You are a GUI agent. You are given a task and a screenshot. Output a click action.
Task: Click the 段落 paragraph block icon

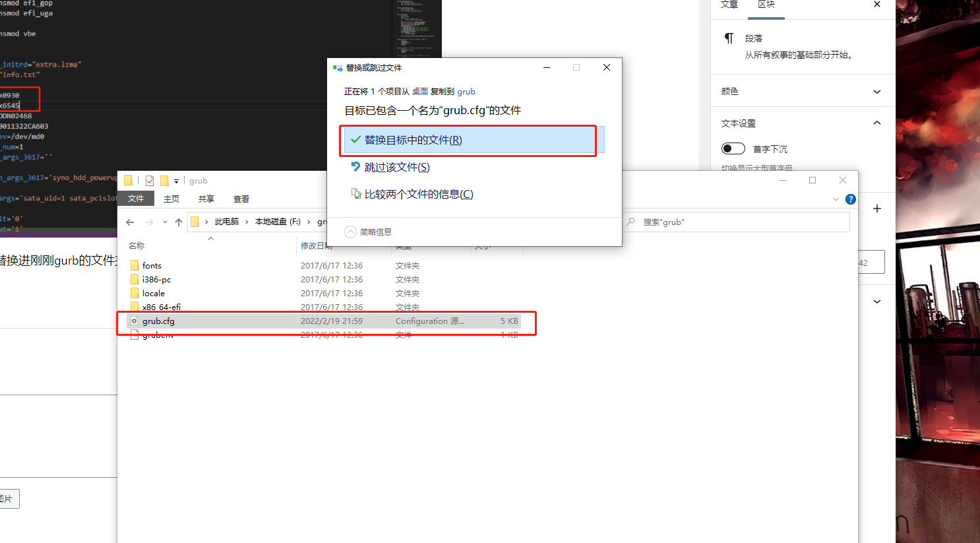[729, 38]
